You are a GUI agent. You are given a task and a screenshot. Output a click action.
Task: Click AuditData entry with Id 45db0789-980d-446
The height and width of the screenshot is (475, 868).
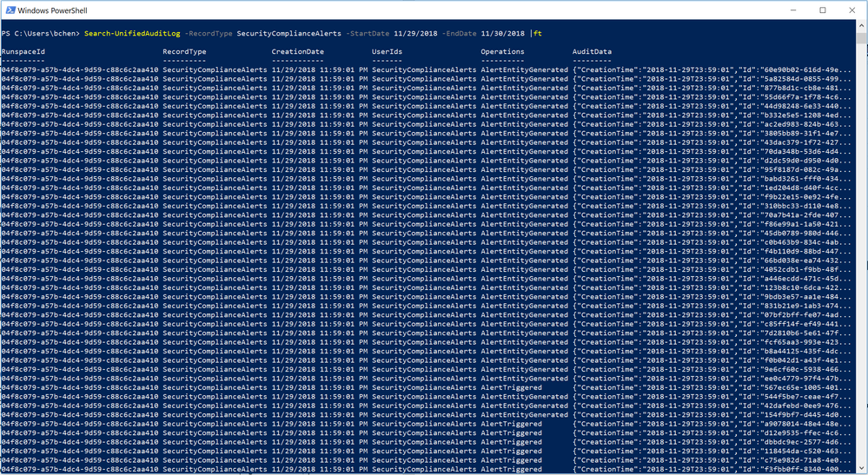[712, 233]
